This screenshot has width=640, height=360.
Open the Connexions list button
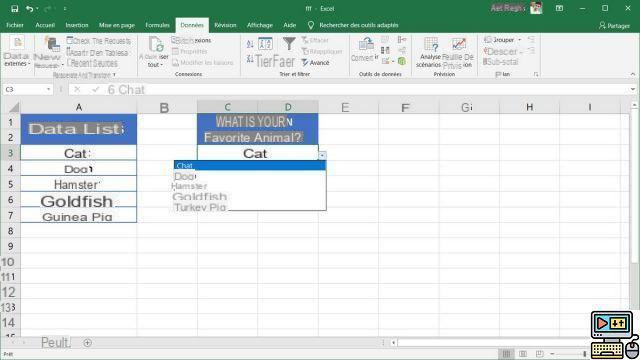coord(191,40)
